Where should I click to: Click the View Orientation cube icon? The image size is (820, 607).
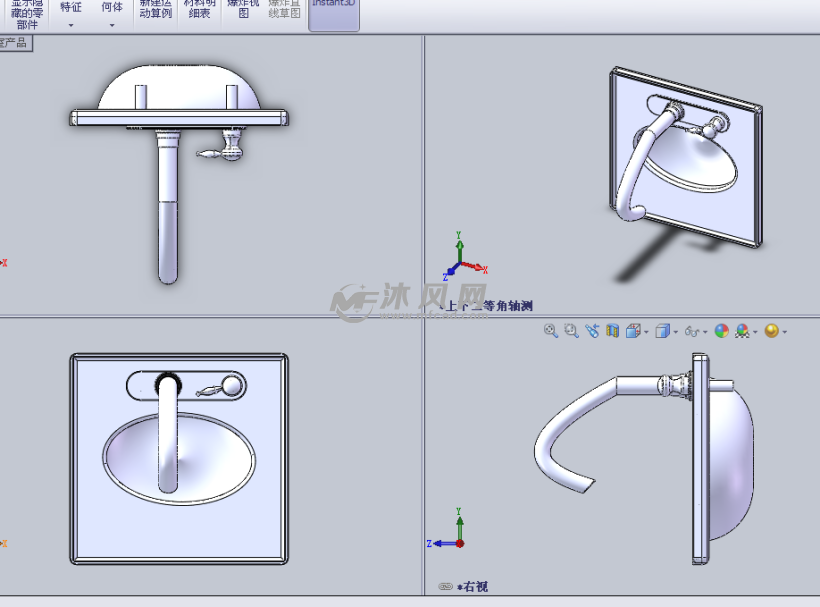point(633,331)
